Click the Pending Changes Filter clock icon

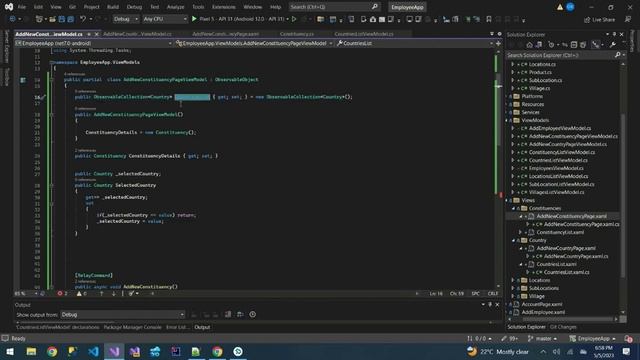(551, 45)
